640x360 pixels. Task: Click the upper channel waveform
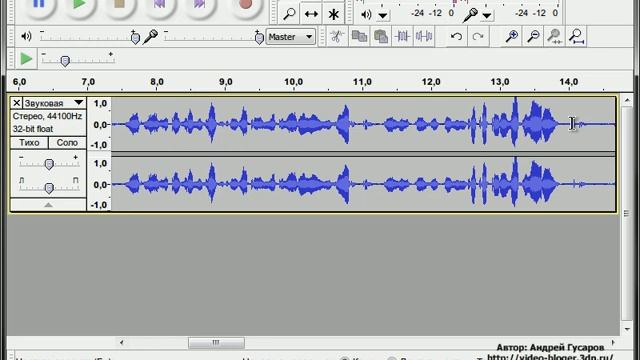(x=363, y=124)
